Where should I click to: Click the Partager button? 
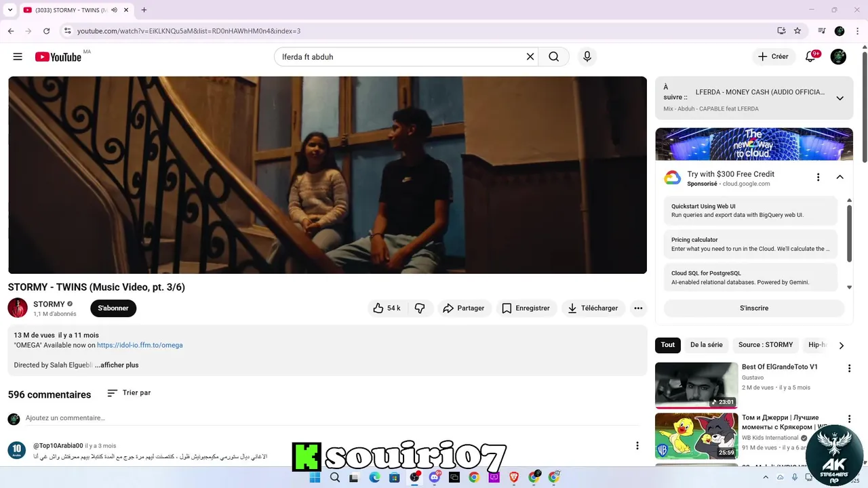pyautogui.click(x=465, y=308)
